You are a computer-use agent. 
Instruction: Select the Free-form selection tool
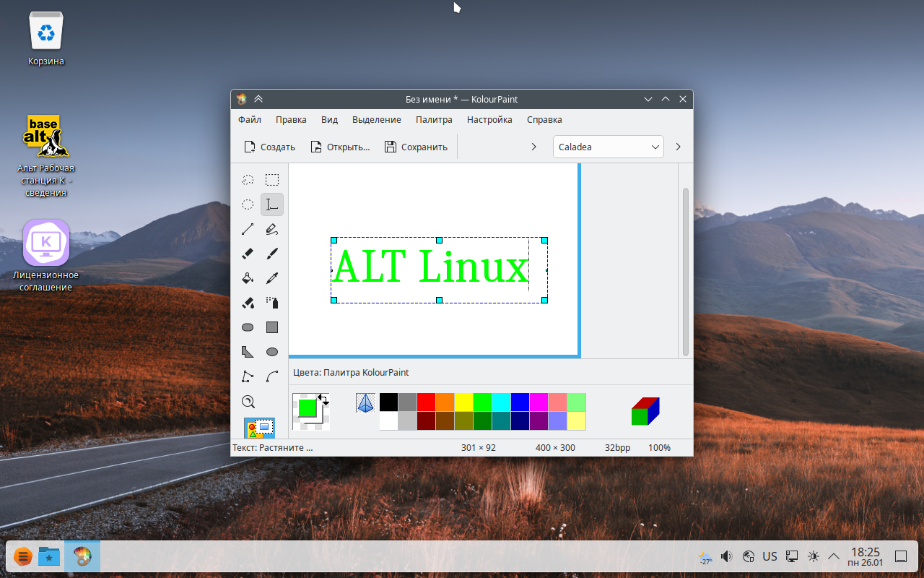point(248,180)
